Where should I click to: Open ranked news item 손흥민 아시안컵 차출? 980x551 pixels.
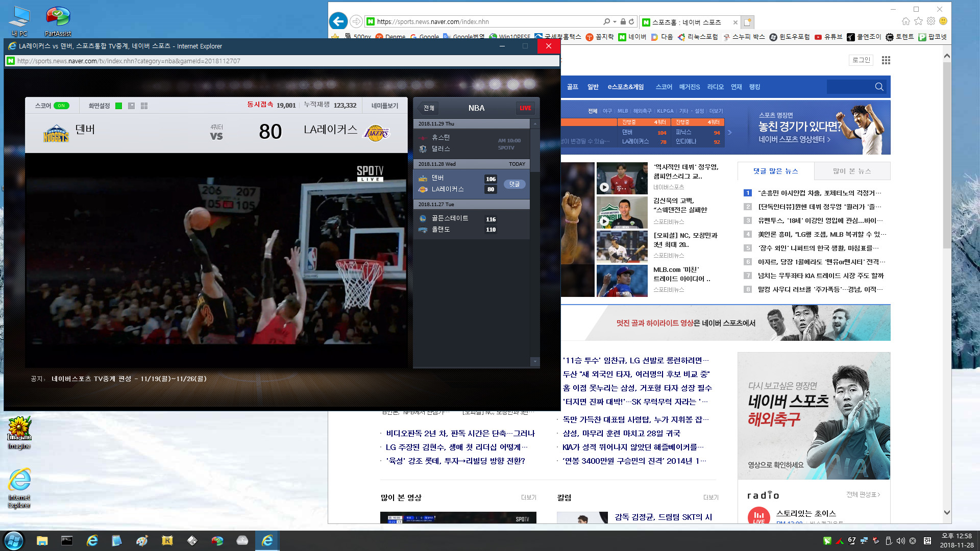point(819,193)
